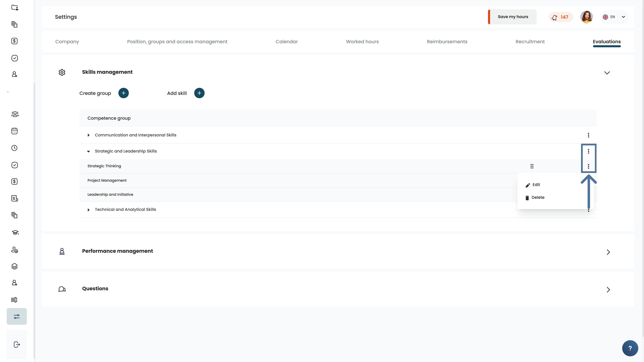Click the Strategic and Leadership Skills label

[126, 151]
